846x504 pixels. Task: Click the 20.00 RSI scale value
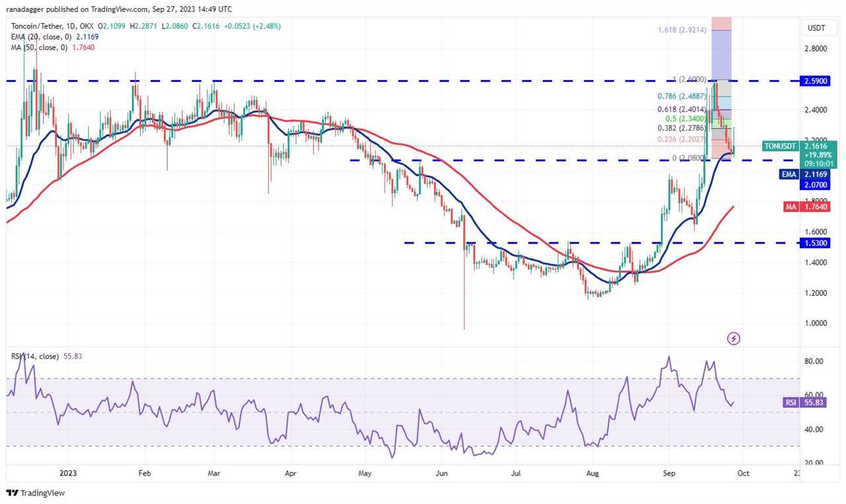(x=814, y=463)
